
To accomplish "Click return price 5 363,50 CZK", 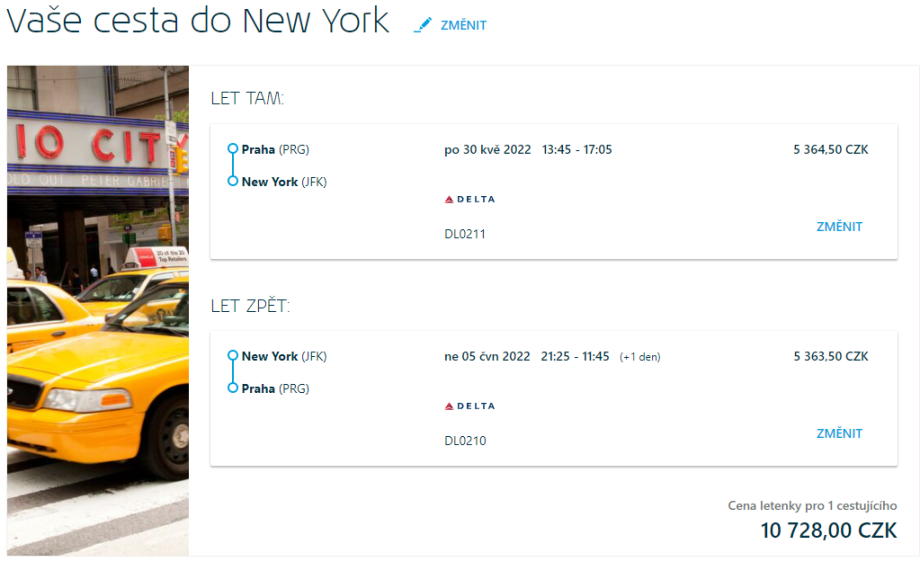I will (x=830, y=356).
